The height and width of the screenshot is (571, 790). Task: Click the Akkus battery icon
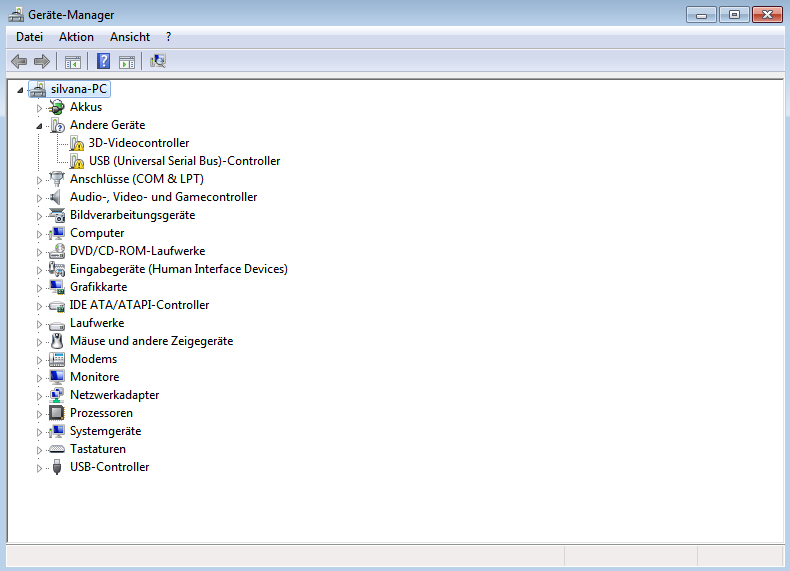(x=57, y=107)
